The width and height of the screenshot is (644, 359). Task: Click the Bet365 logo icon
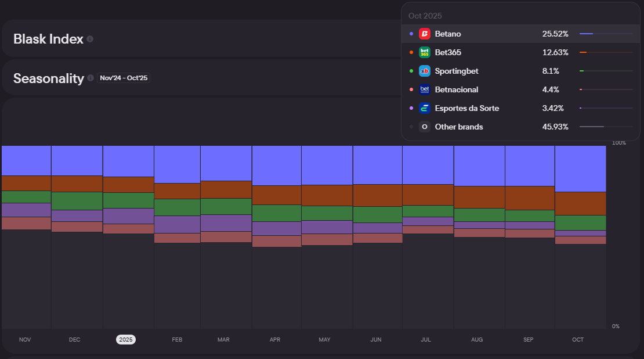[425, 52]
